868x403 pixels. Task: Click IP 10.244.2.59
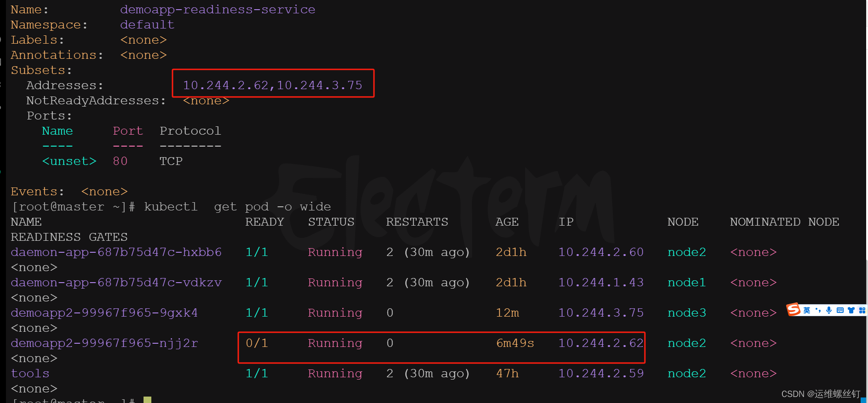[x=601, y=374]
